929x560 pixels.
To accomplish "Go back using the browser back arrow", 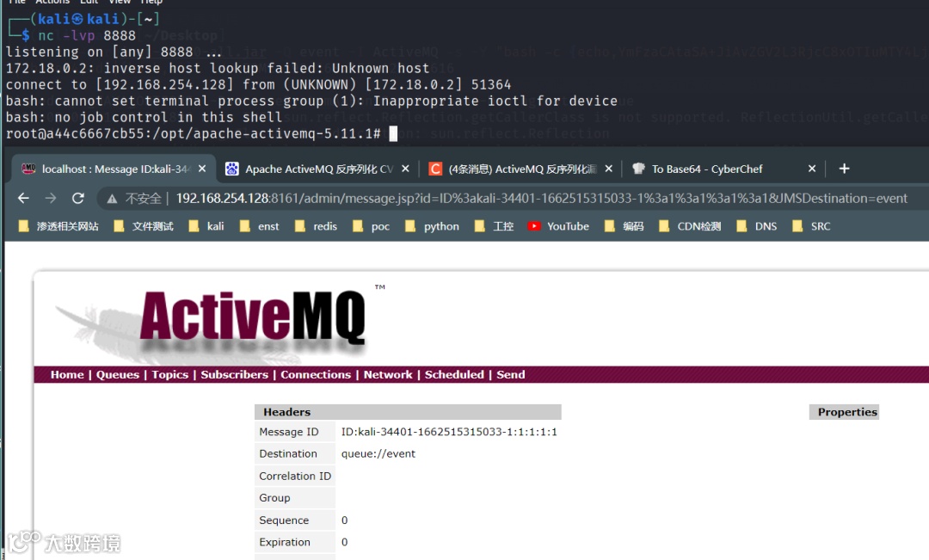I will [23, 198].
